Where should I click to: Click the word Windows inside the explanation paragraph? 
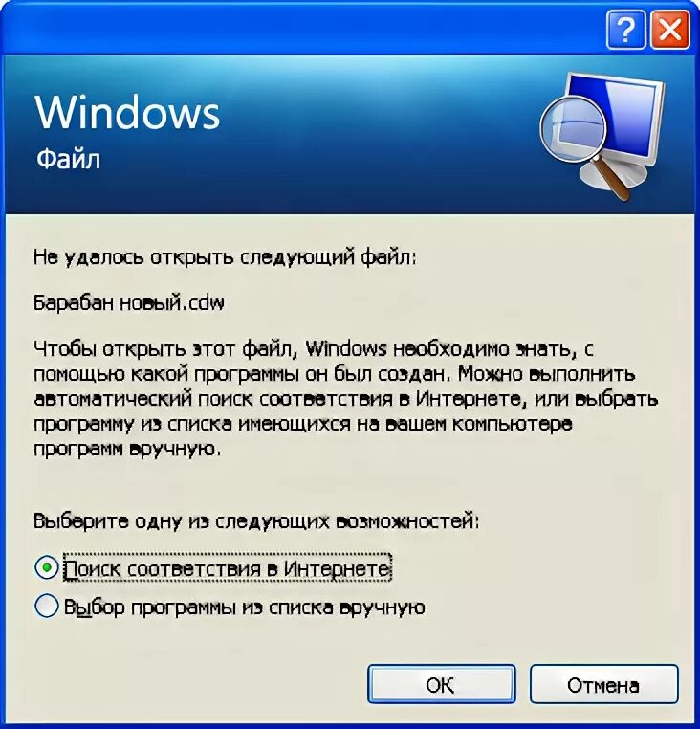[x=346, y=349]
